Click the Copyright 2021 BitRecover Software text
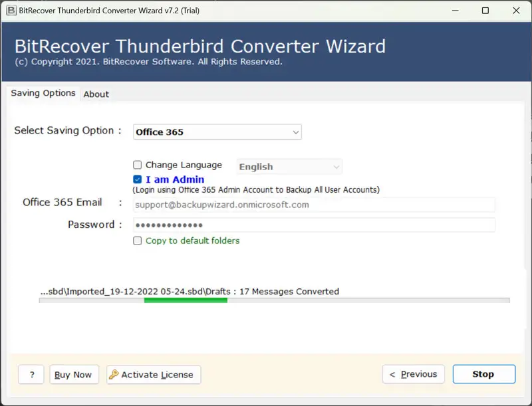The width and height of the screenshot is (532, 406). point(148,62)
